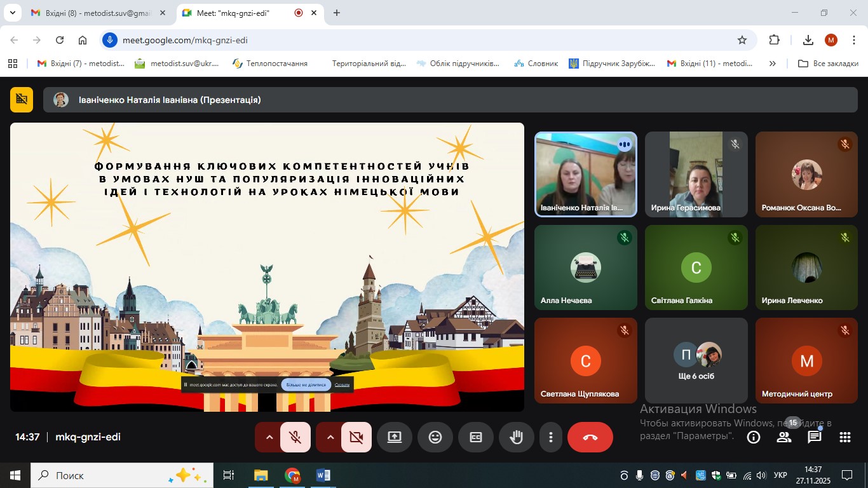Show participants list with 15 badge
Screen dimensions: 868x488
coord(784,437)
